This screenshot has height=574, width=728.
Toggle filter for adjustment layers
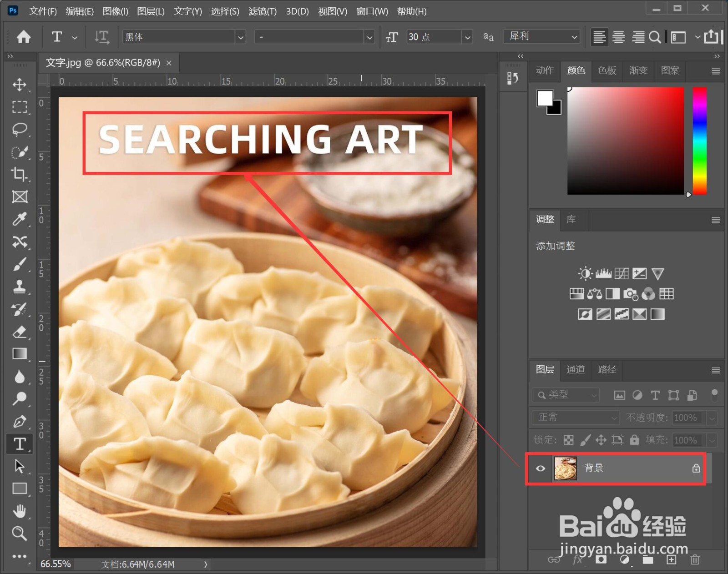(637, 395)
